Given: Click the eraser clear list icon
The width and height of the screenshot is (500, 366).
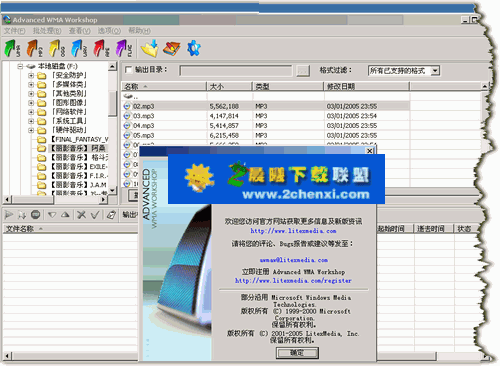Looking at the screenshot, I should [111, 215].
